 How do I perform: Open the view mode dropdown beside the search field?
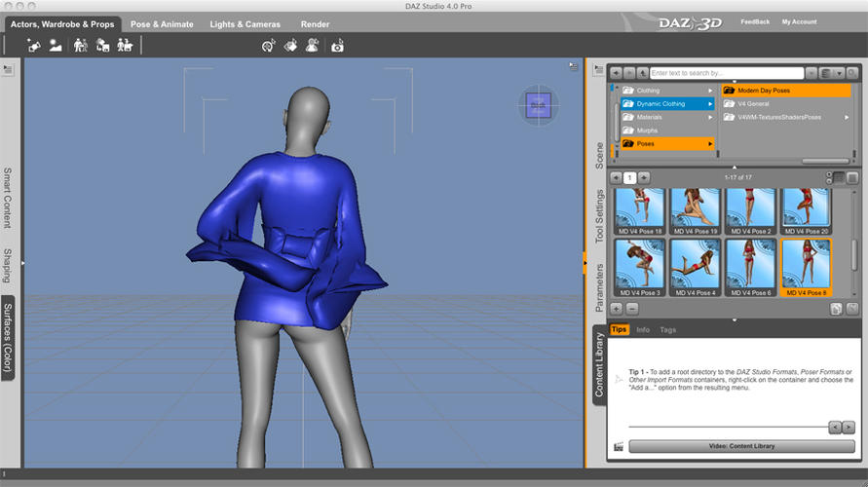click(831, 73)
